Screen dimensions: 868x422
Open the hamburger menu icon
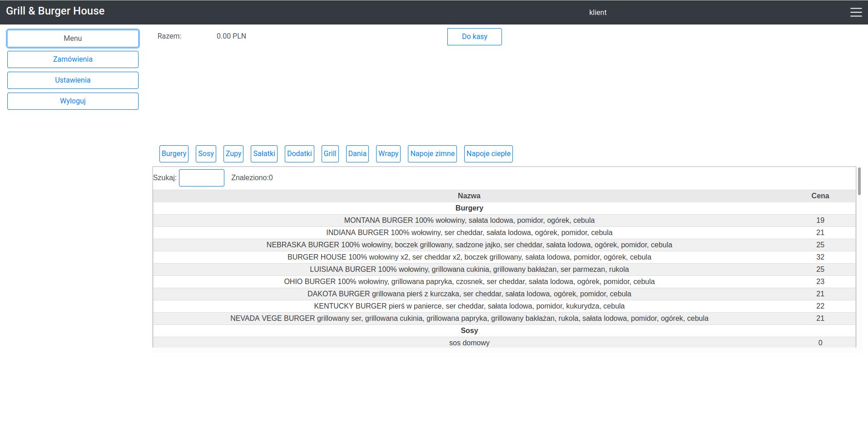tap(856, 12)
